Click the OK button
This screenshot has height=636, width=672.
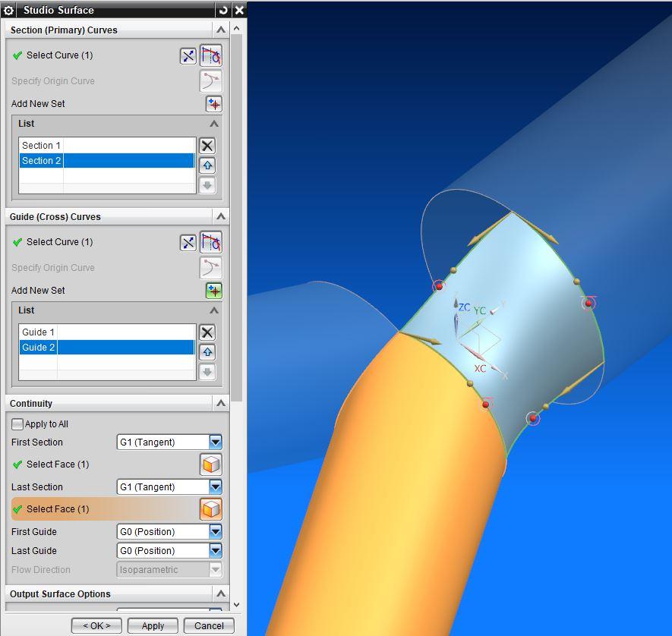coord(96,625)
